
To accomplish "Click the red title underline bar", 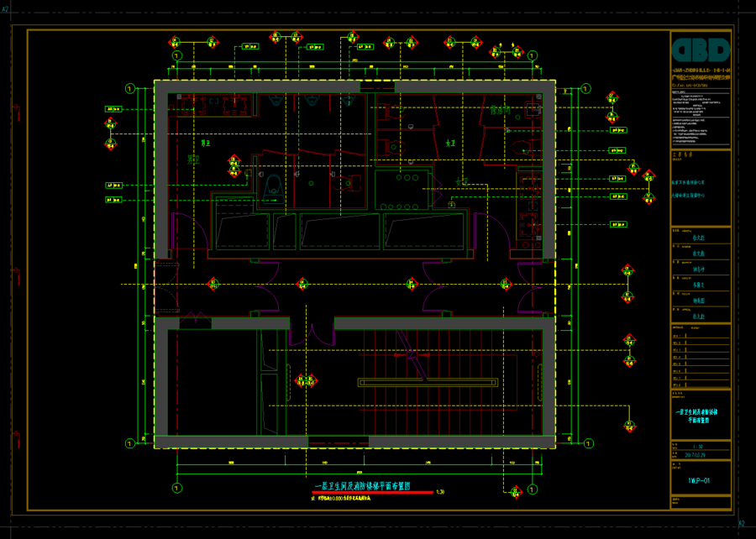I will (x=373, y=492).
